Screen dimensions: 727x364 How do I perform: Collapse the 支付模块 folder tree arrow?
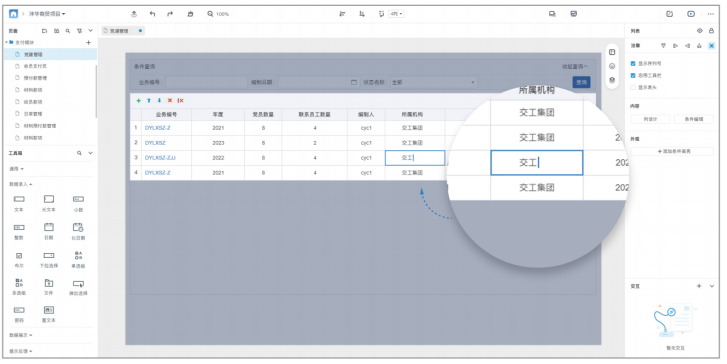6,43
